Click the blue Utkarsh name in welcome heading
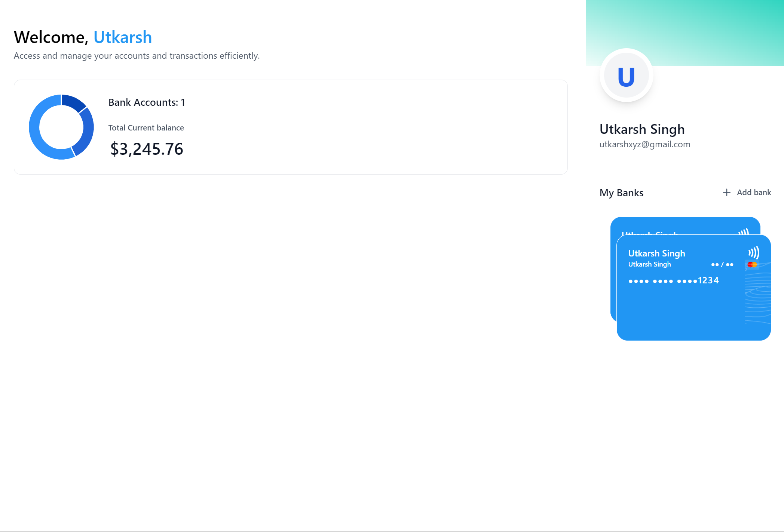 (x=123, y=37)
